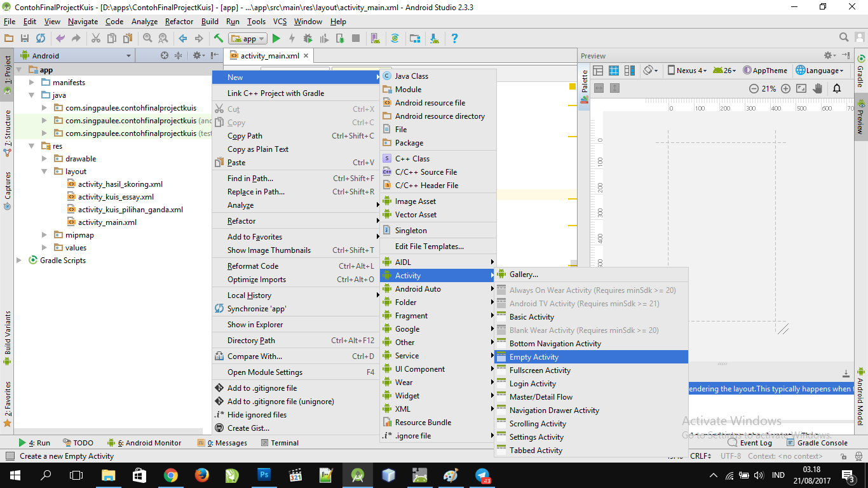This screenshot has width=868, height=488.
Task: Click the Zoom to Fit preview icon
Action: click(x=801, y=88)
